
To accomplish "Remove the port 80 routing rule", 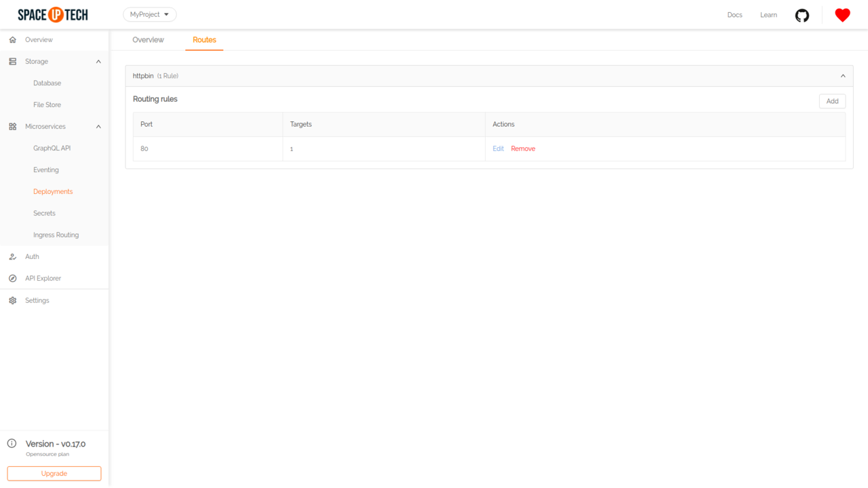I will [x=523, y=148].
